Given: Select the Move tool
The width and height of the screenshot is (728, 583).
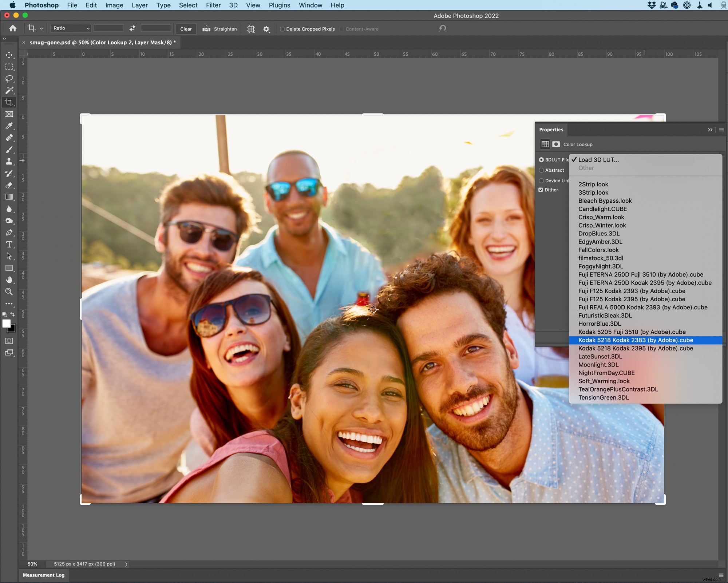Looking at the screenshot, I should (x=9, y=55).
